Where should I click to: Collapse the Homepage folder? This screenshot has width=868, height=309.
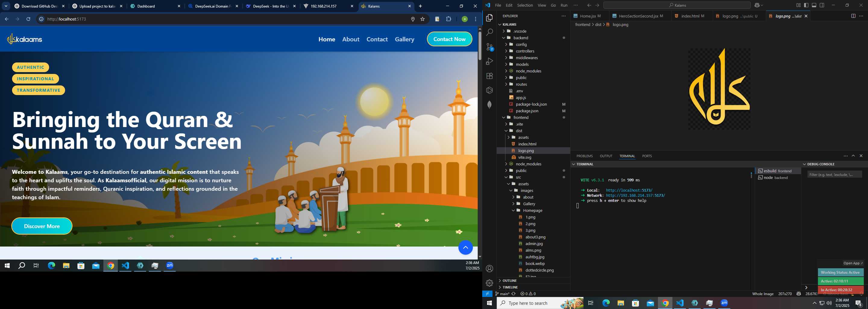tap(514, 211)
